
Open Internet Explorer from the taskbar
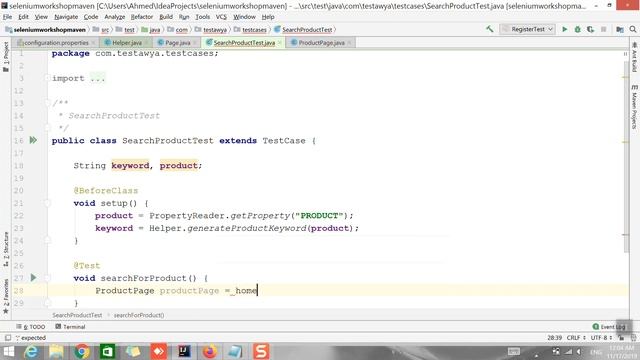[31, 351]
